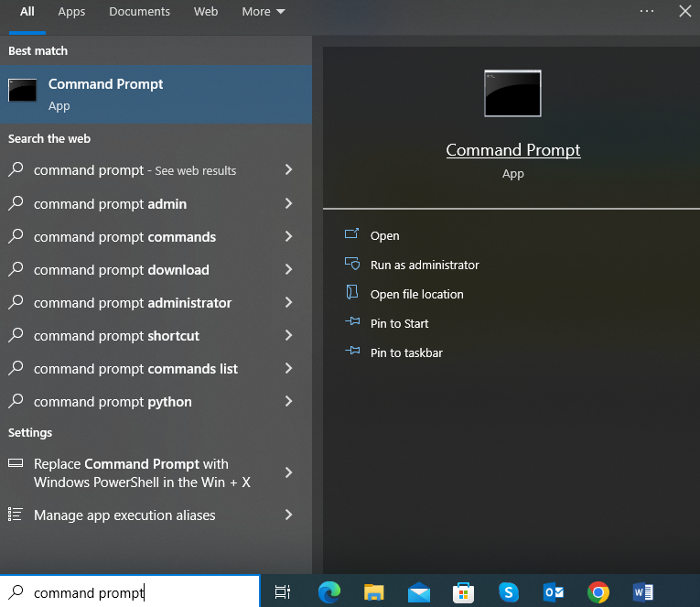Expand arrow for 'command prompt administrator'
The image size is (700, 607).
(x=289, y=302)
